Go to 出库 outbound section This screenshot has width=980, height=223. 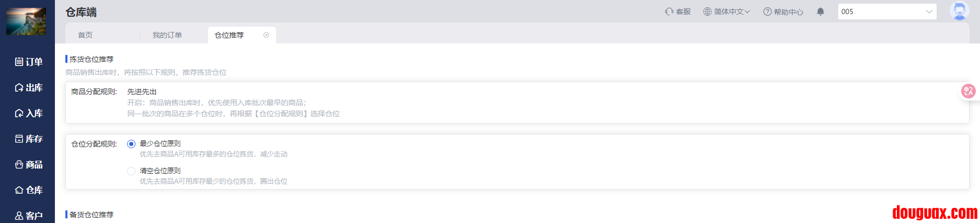pos(29,87)
